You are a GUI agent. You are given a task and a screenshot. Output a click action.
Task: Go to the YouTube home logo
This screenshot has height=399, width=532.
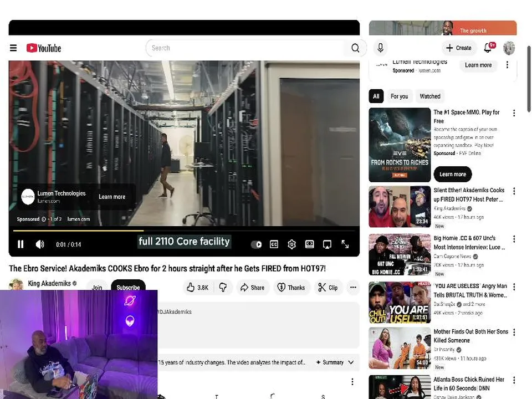(44, 48)
